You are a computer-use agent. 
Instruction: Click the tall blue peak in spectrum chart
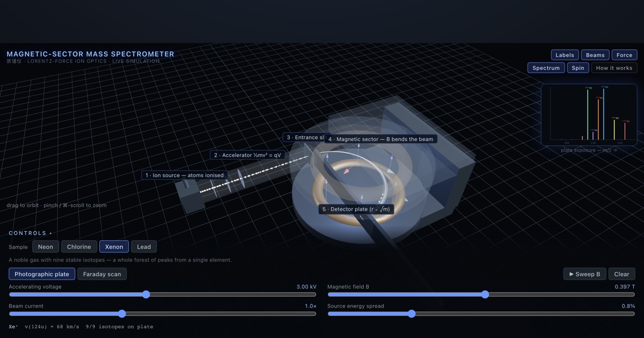pos(604,113)
